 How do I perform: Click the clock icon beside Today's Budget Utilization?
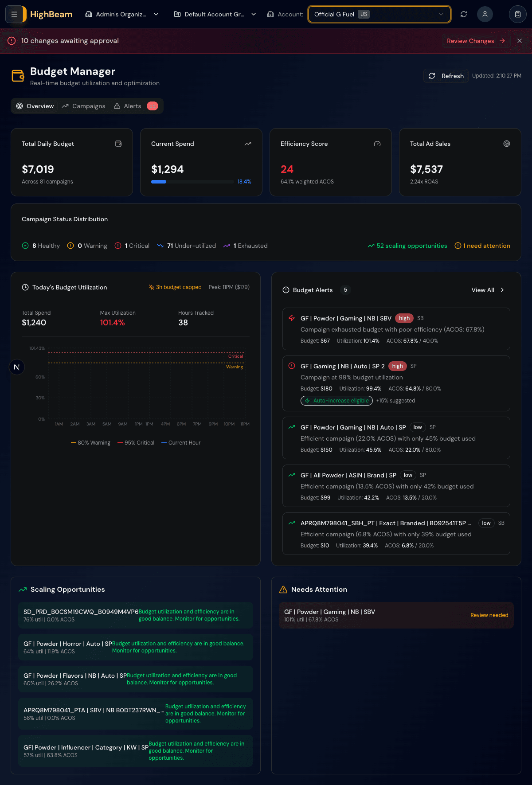(25, 287)
